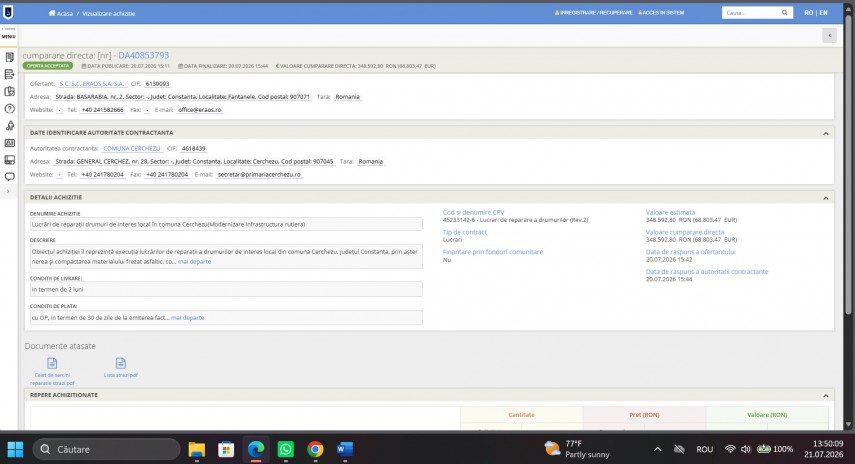Click the home Acasa icon in breadcrumb
Viewport: 855px width, 464px height.
(x=52, y=13)
